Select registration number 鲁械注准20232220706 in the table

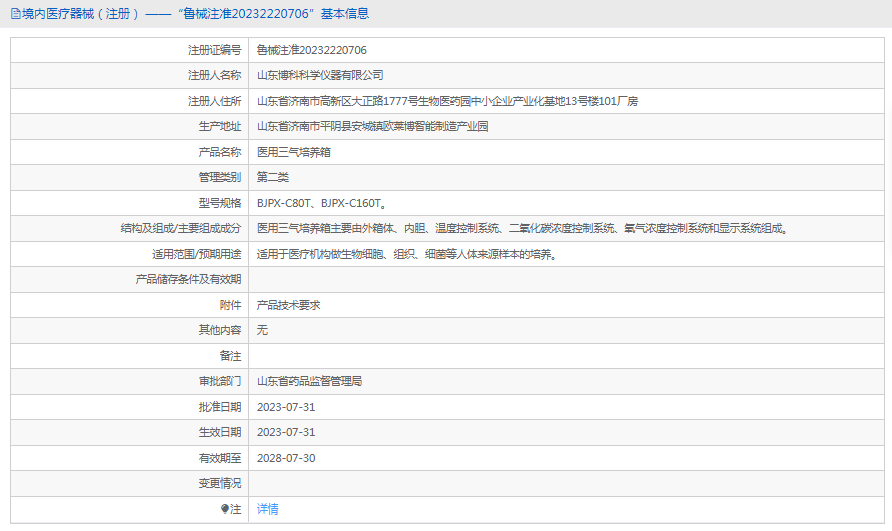point(312,50)
